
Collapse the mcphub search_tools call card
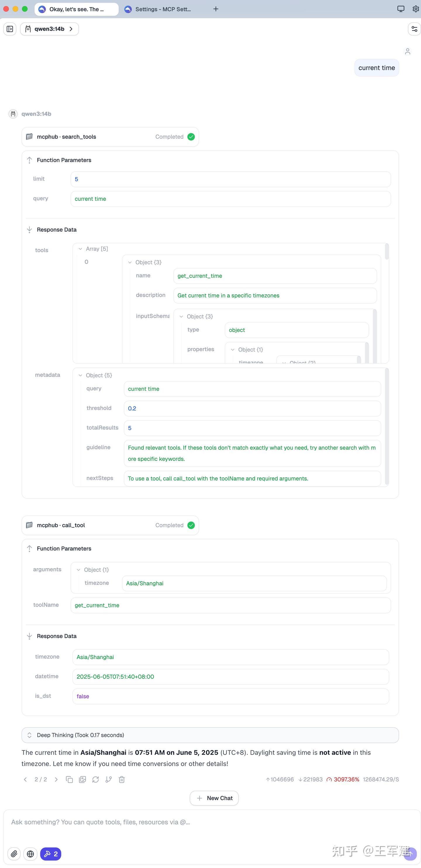point(110,137)
